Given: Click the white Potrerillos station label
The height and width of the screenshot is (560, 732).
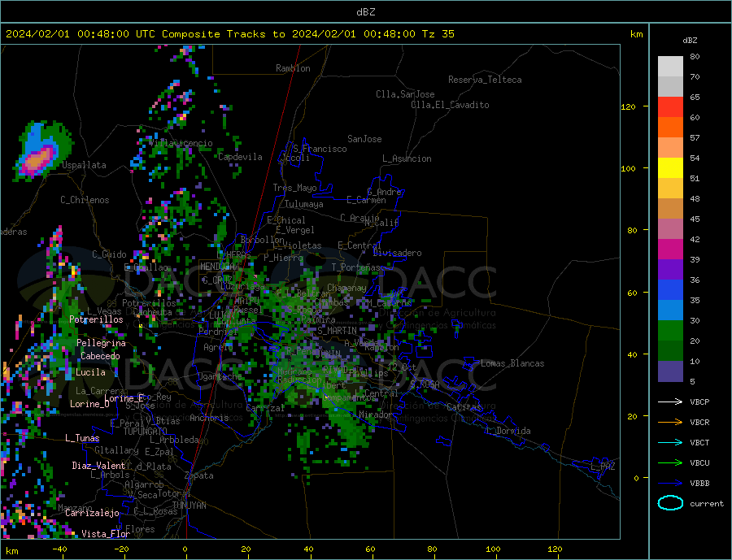Looking at the screenshot, I should pyautogui.click(x=96, y=319).
